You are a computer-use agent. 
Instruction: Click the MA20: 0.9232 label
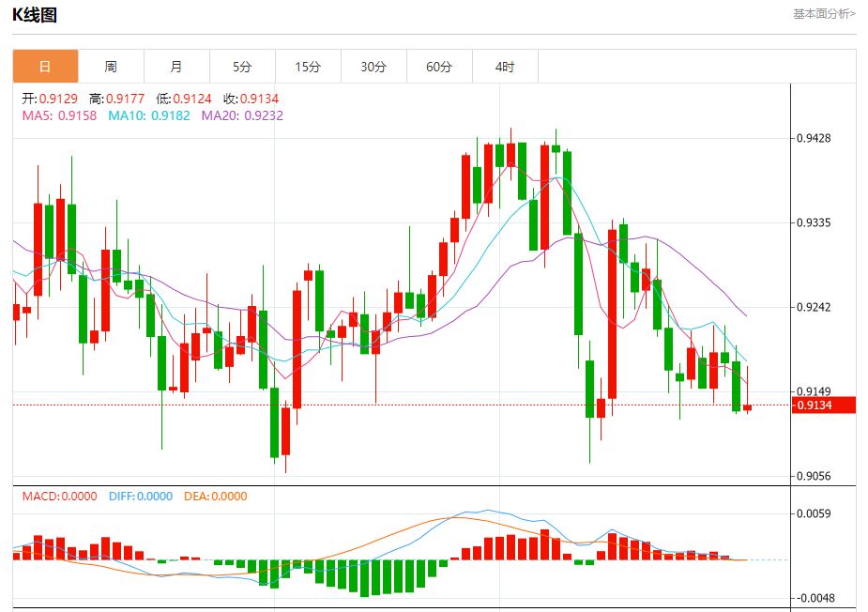242,115
